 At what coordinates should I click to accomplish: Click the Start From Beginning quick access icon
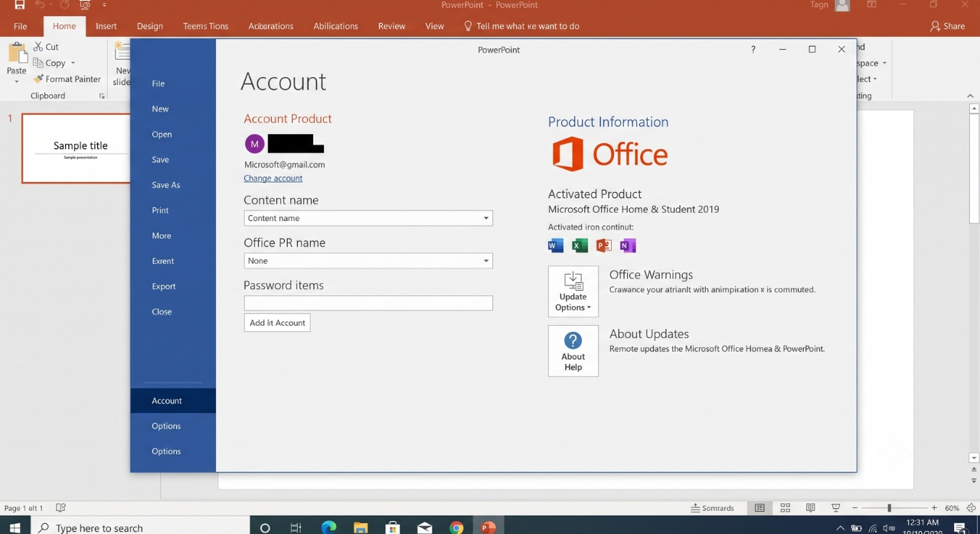(85, 5)
